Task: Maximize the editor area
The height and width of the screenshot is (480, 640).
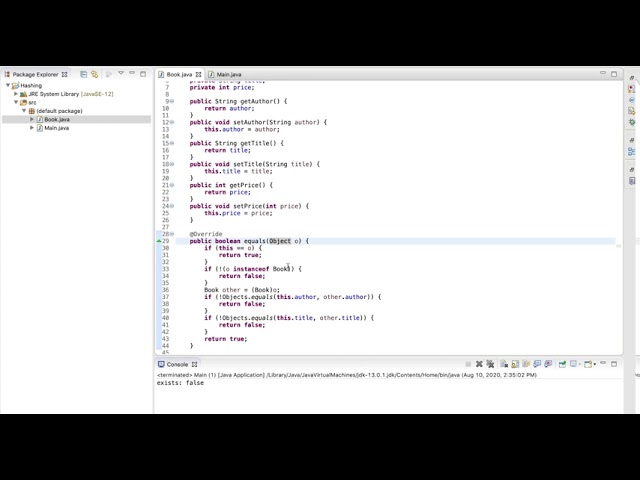Action: (614, 74)
